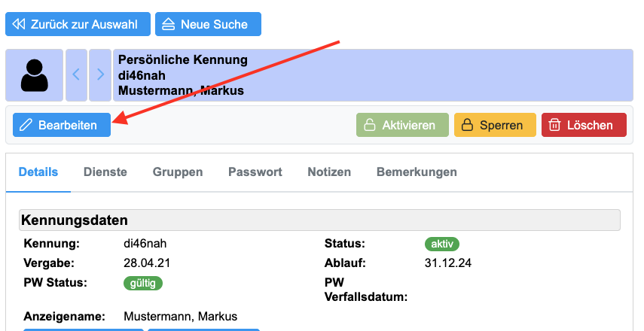This screenshot has height=331, width=644.
Task: Switch to the Details tab
Action: pyautogui.click(x=38, y=172)
